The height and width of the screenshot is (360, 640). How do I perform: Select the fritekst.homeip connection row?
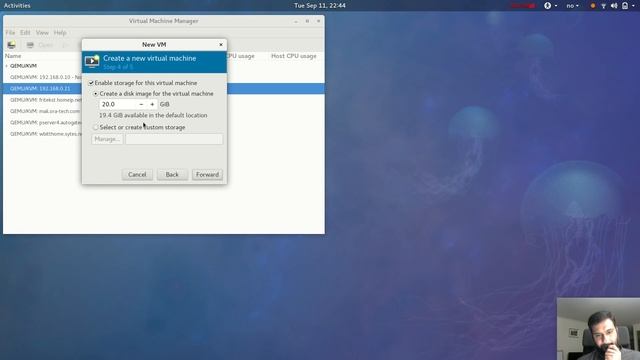point(42,100)
